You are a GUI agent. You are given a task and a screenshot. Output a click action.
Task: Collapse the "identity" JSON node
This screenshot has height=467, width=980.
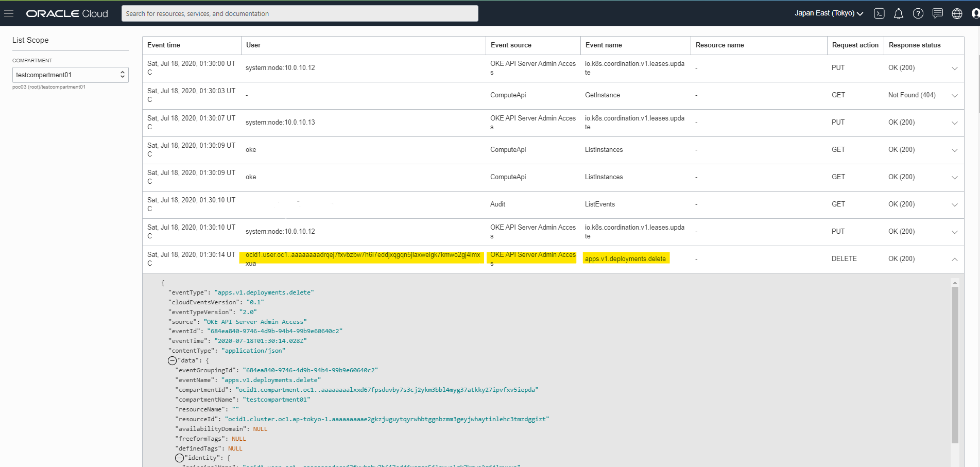pos(180,458)
